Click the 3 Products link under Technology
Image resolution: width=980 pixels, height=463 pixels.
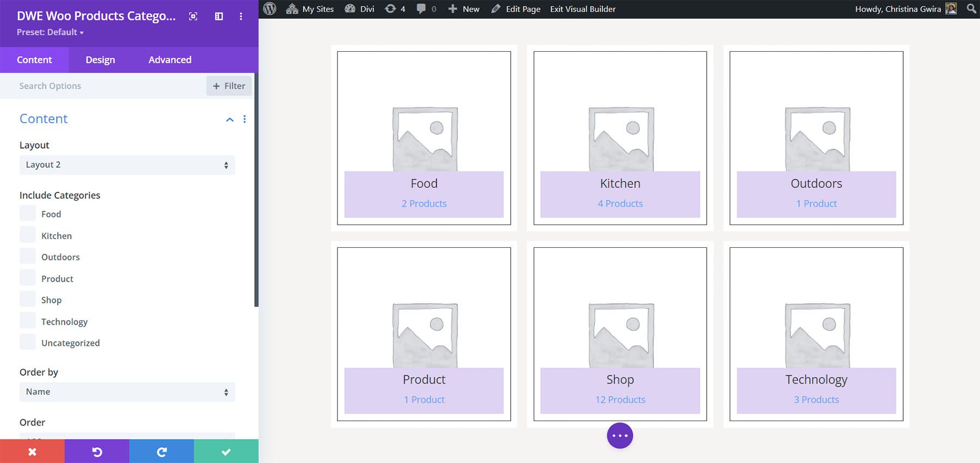pos(816,400)
